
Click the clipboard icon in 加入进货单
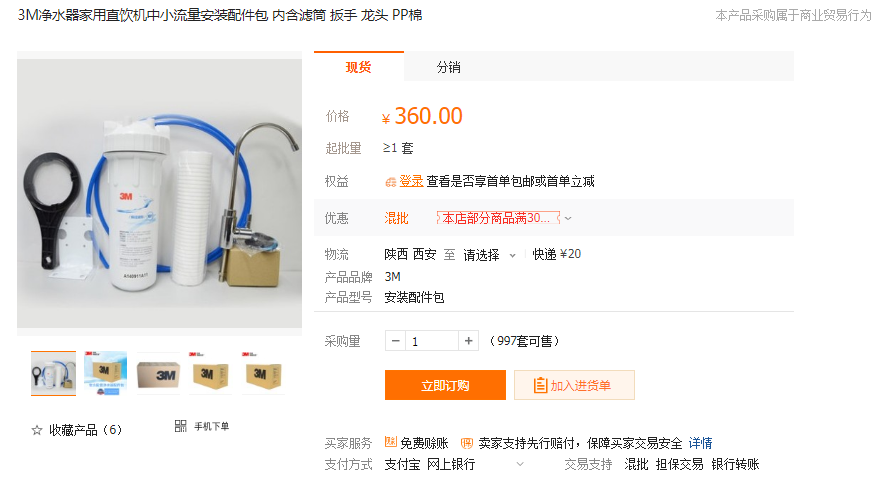540,385
